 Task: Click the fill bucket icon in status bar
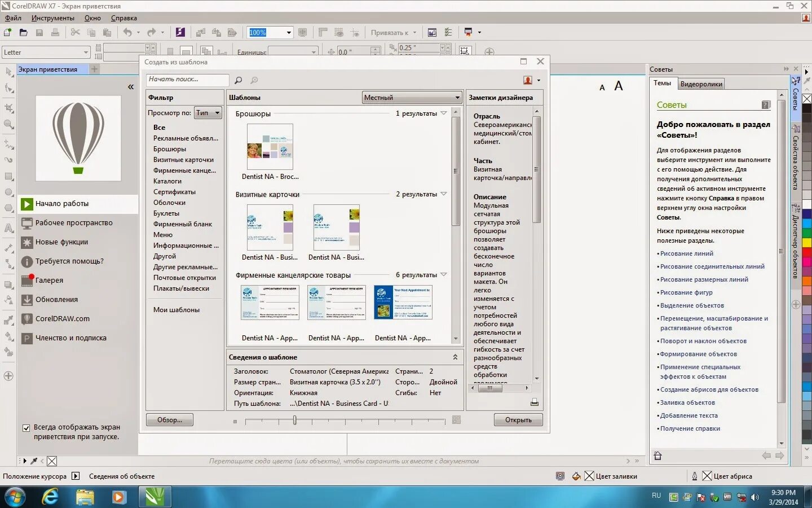[576, 476]
